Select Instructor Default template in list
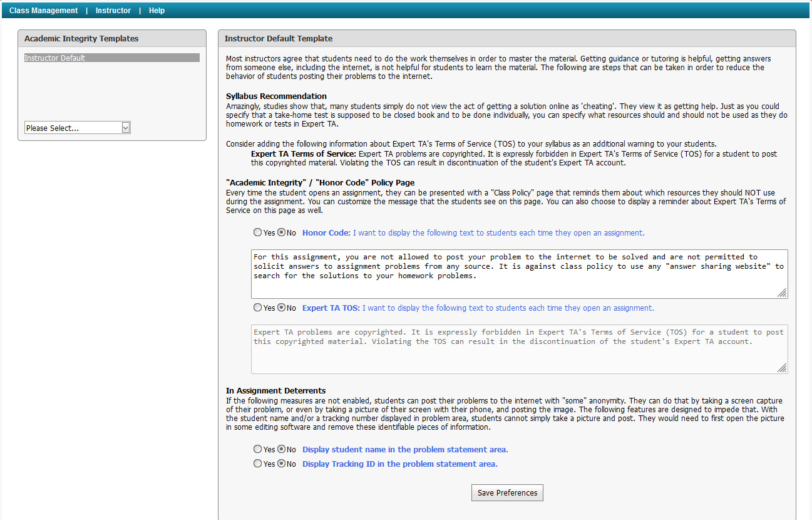Screen dimensions: 812x520 112,58
